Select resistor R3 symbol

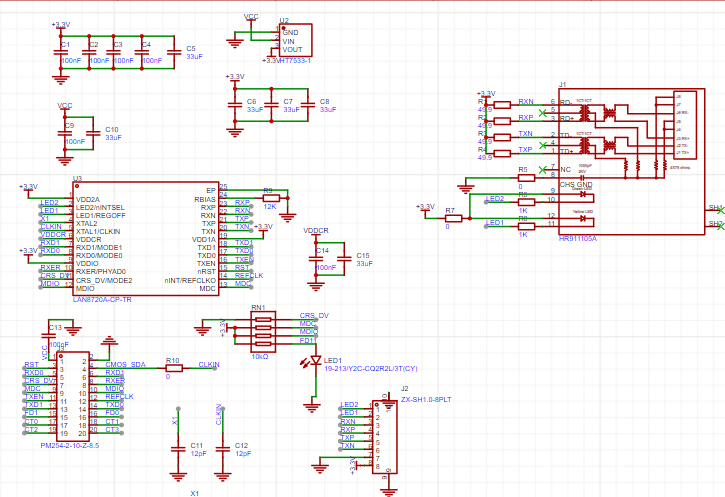(502, 137)
